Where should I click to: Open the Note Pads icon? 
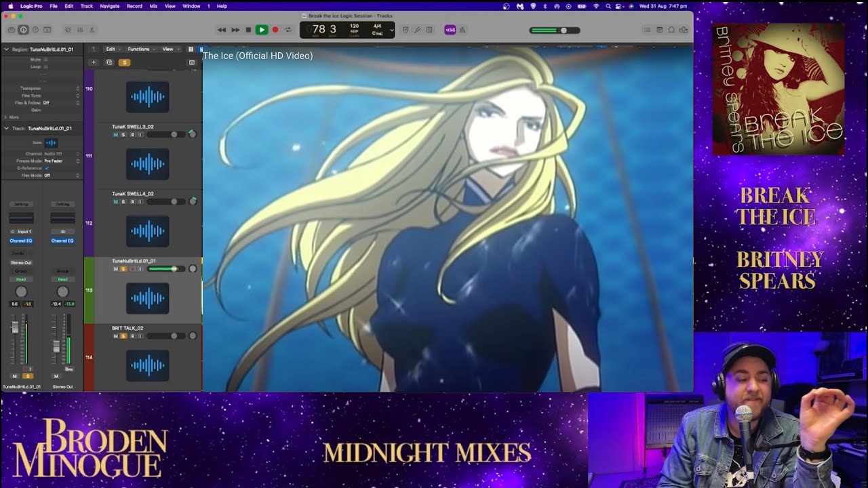coord(659,30)
